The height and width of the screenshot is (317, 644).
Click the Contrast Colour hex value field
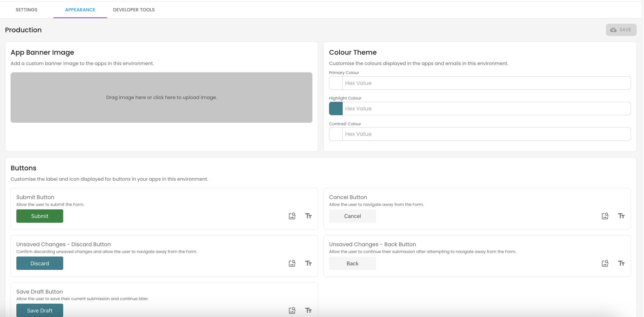click(486, 134)
